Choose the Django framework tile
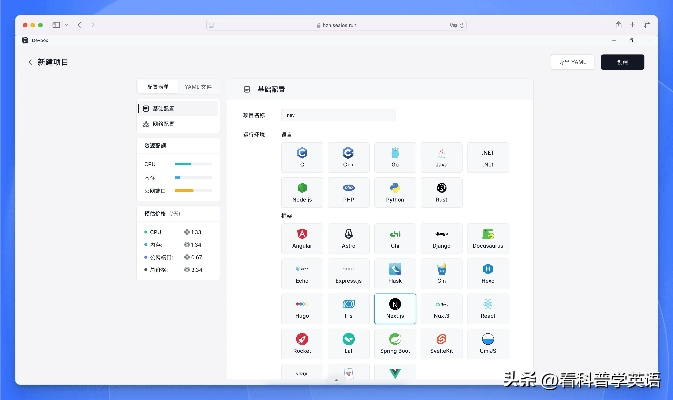Screen dimensions: 673x400 click(441, 238)
